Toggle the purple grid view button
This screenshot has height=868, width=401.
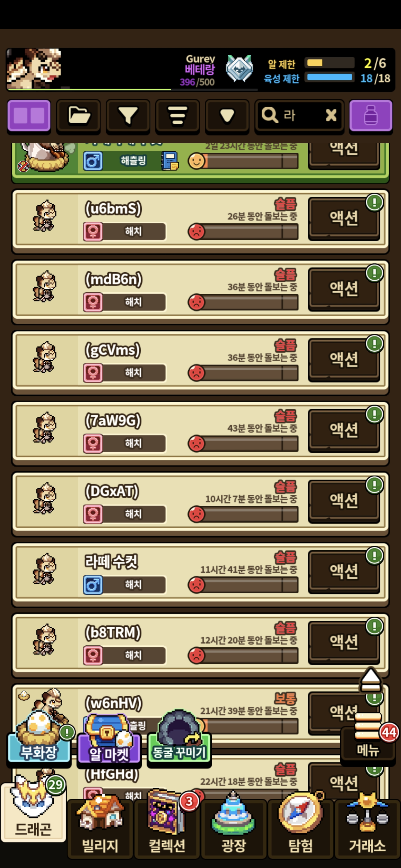29,116
